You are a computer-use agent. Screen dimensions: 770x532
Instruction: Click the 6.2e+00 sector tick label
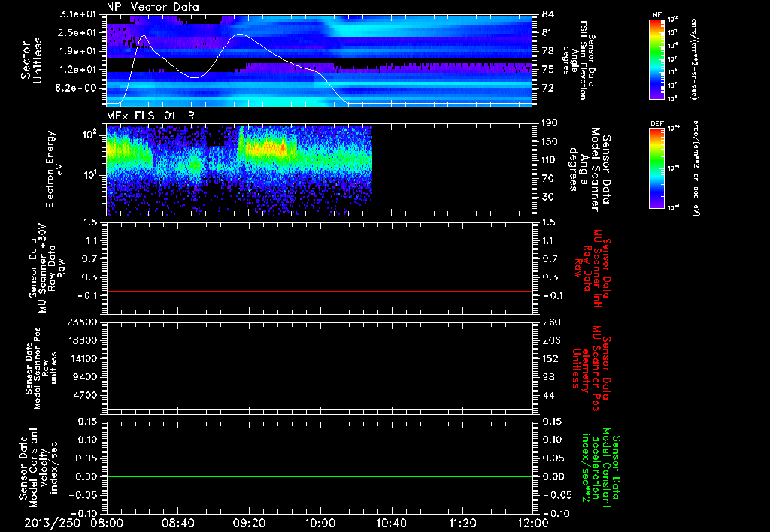(77, 89)
